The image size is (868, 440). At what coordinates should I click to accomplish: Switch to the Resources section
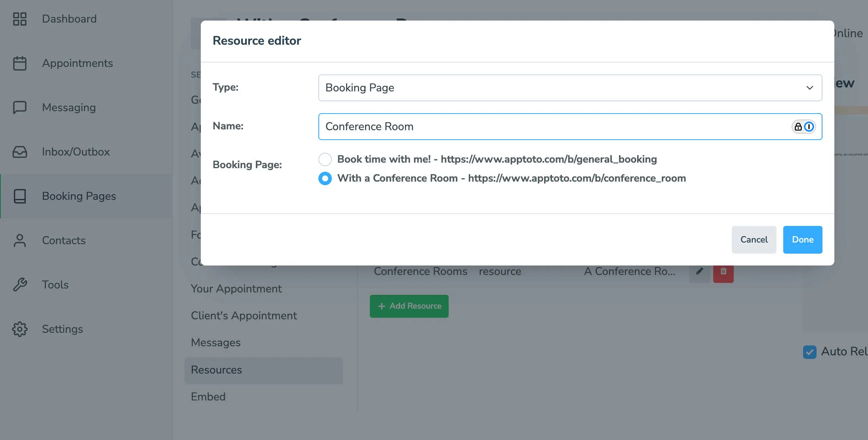tap(216, 370)
